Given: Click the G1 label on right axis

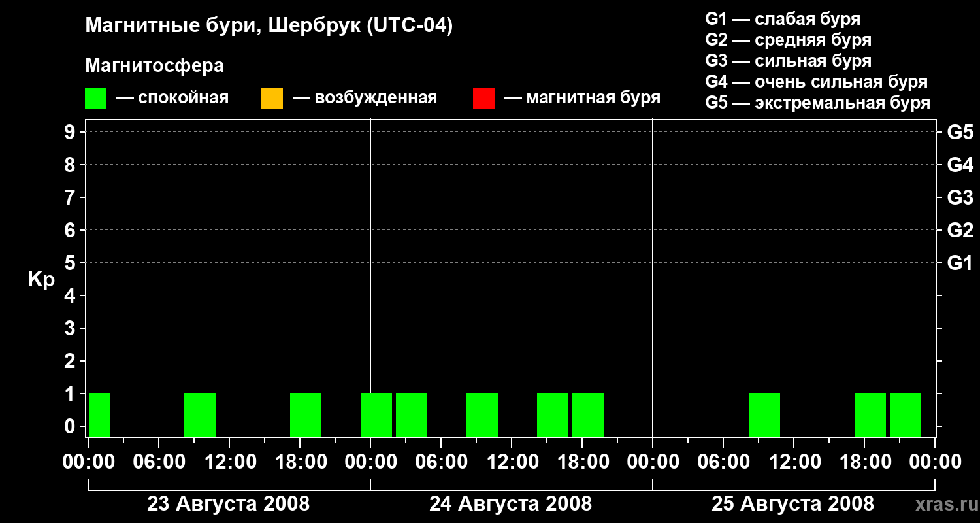Looking at the screenshot, I should tap(960, 263).
